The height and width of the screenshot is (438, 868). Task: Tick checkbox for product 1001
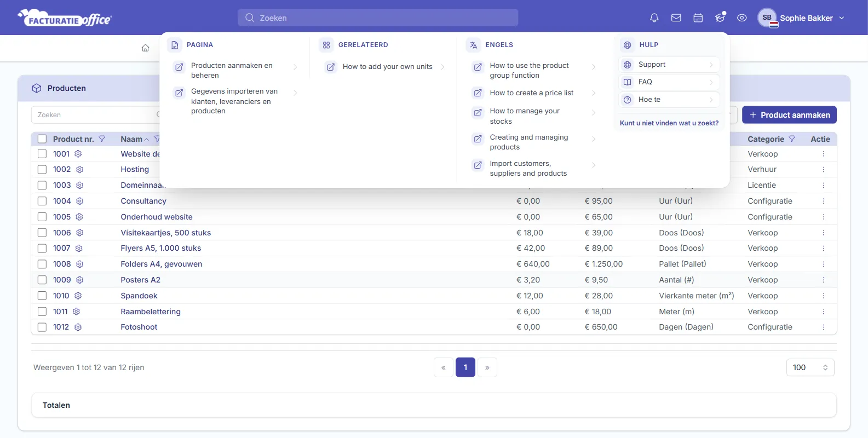(42, 154)
